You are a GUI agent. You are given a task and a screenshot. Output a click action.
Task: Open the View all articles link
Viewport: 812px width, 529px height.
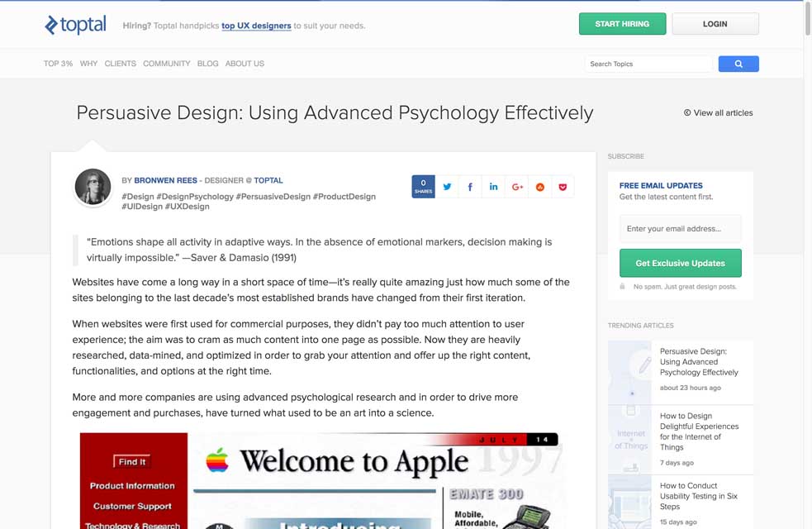[x=718, y=113]
